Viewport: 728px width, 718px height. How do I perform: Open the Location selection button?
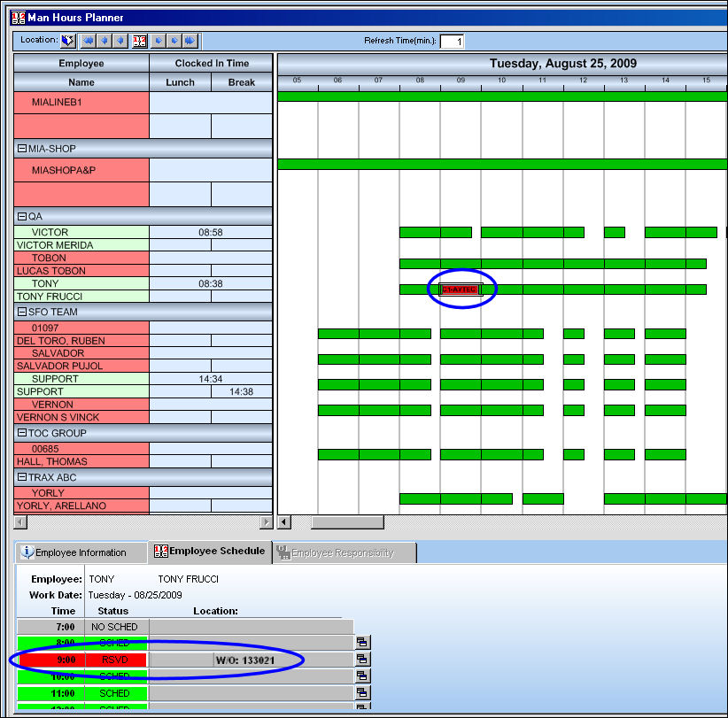point(68,41)
